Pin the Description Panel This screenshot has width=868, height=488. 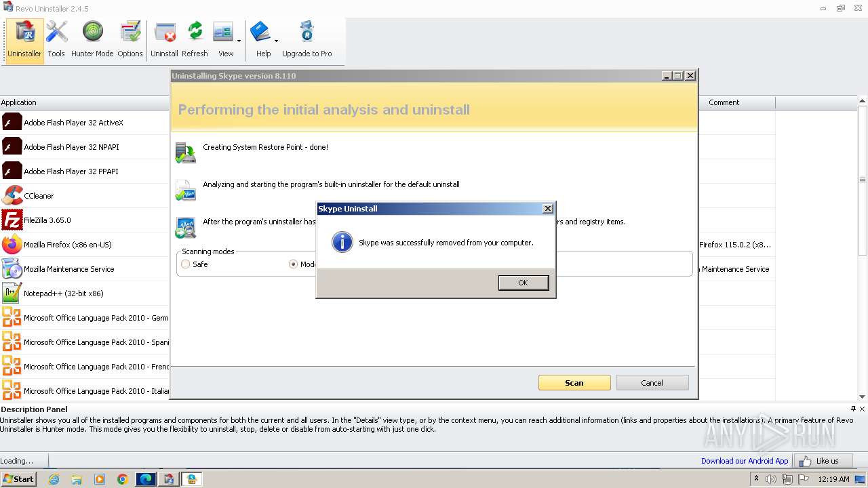click(x=853, y=409)
